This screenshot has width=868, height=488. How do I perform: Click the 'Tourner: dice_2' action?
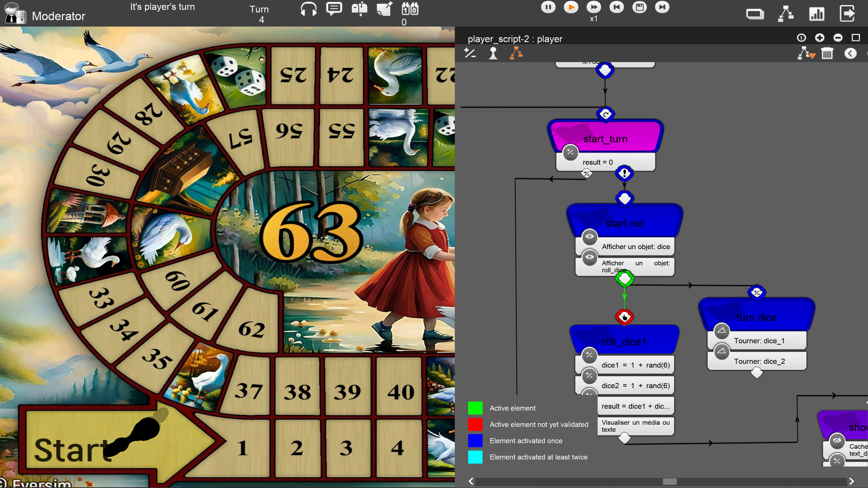(757, 361)
